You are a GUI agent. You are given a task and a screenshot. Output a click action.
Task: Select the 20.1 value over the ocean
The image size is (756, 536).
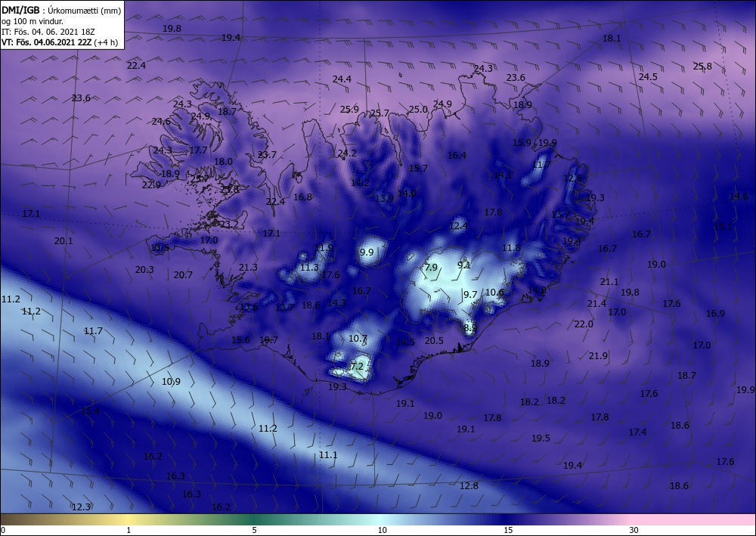64,241
